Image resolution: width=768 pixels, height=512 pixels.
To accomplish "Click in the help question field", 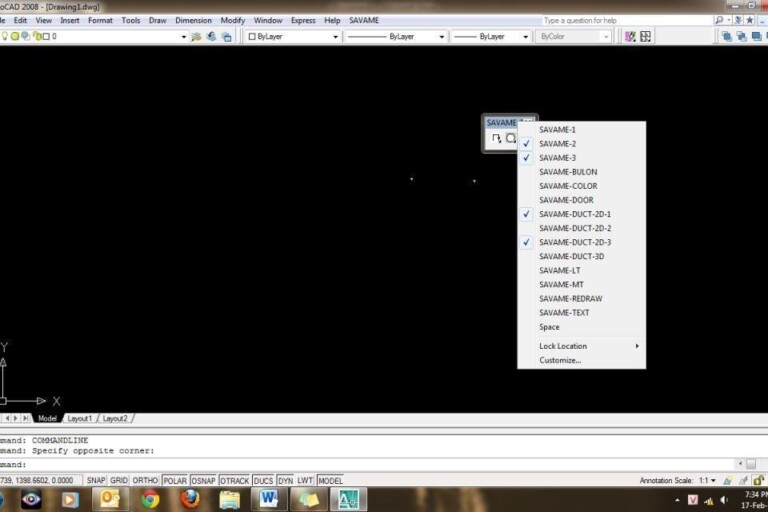I will click(x=626, y=20).
